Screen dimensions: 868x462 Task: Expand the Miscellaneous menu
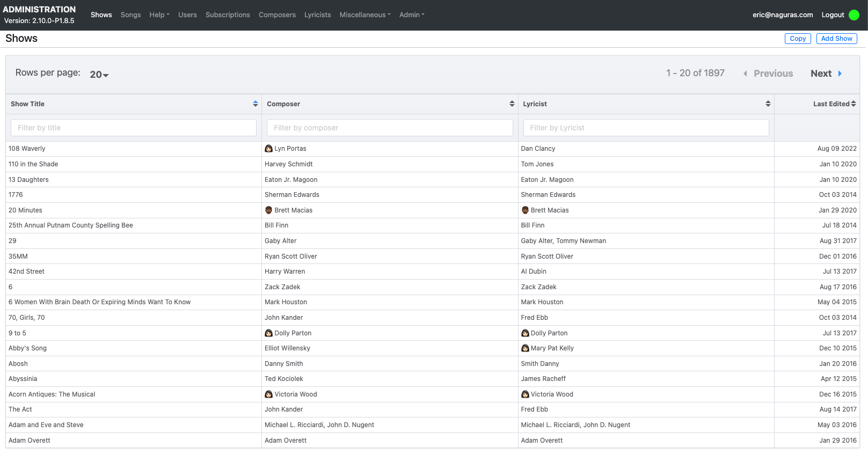click(x=365, y=15)
